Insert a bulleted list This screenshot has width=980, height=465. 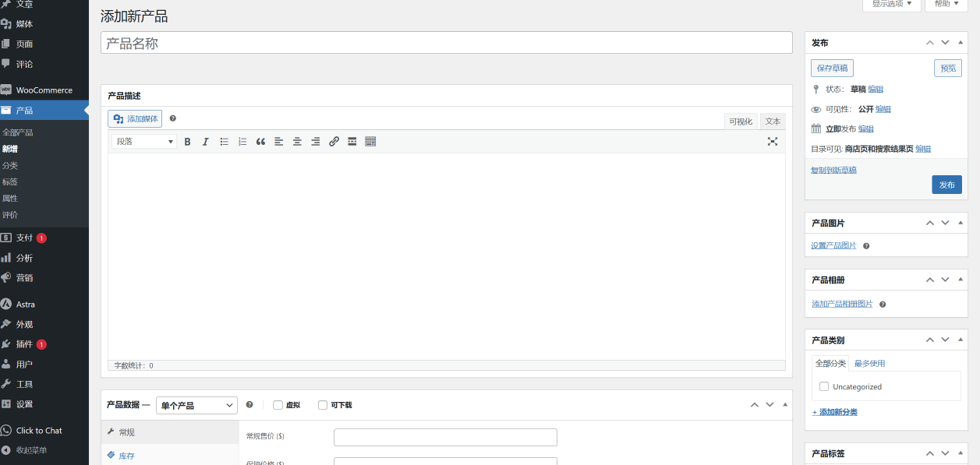225,142
